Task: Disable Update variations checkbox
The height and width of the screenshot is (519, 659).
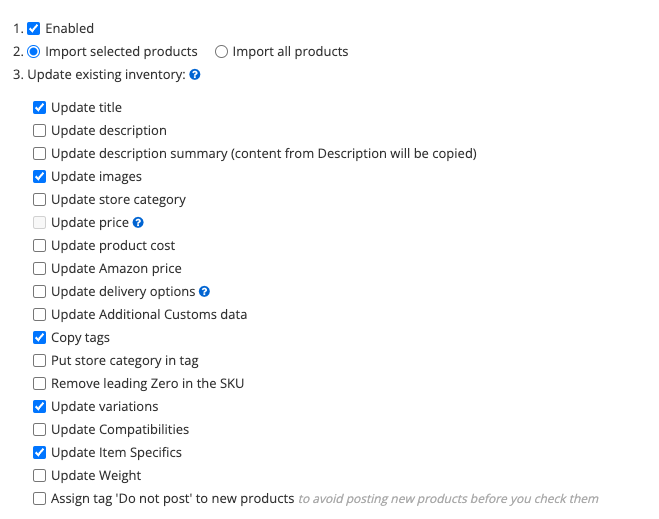Action: click(x=40, y=407)
